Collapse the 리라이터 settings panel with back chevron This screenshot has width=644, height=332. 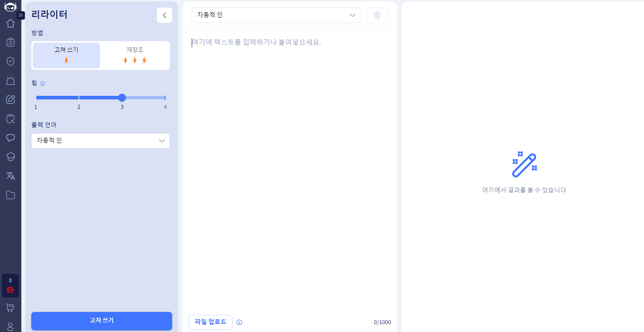coord(164,15)
